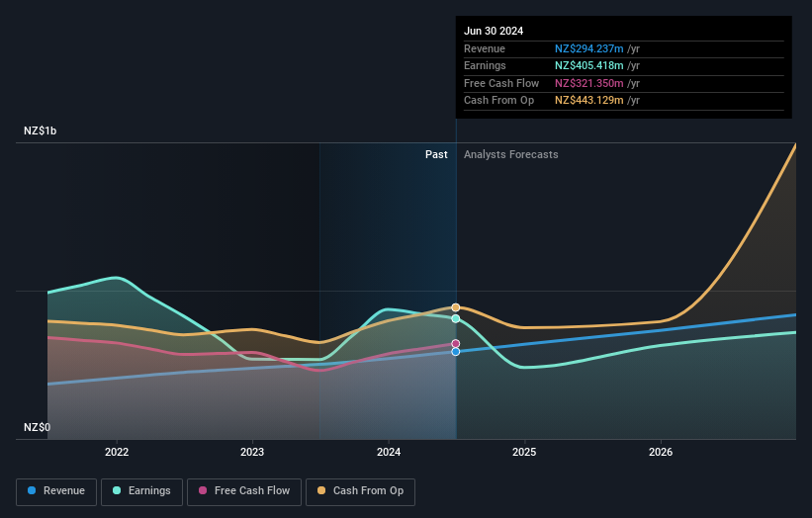Click the orange Cash From Op data point
812x518 pixels.
456,307
